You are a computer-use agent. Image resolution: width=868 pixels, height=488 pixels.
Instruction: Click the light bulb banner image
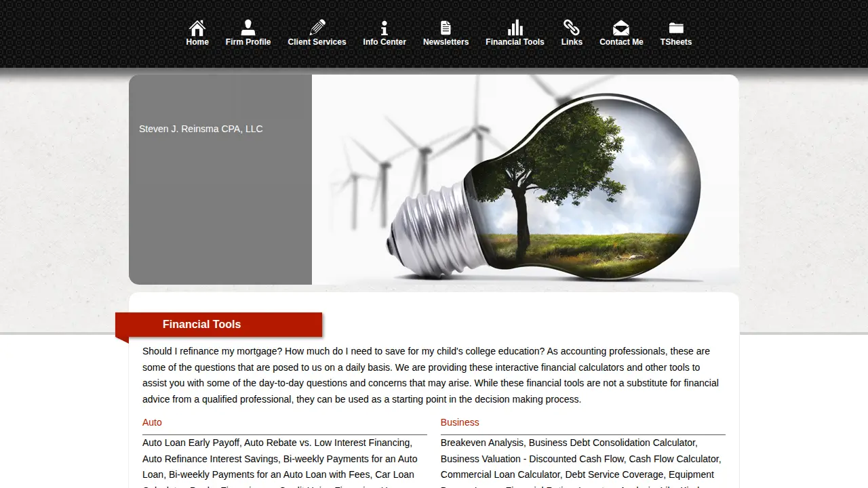tap(526, 180)
